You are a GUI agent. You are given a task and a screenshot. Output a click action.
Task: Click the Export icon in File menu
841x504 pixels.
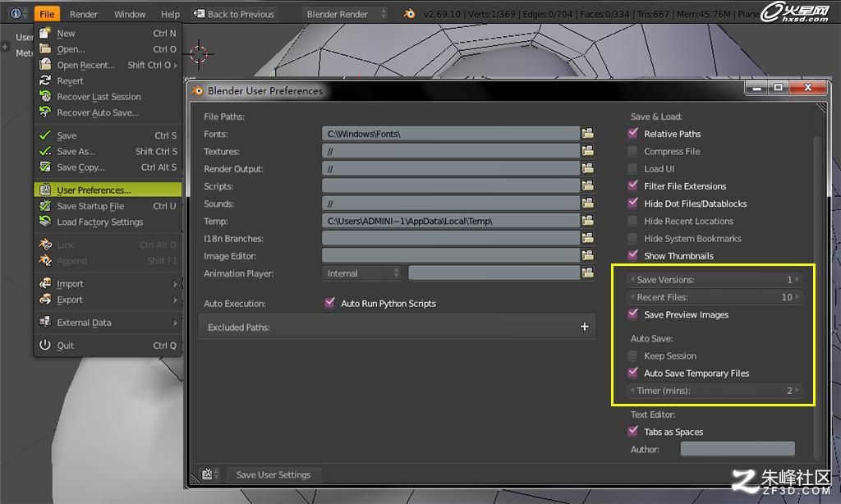point(46,299)
